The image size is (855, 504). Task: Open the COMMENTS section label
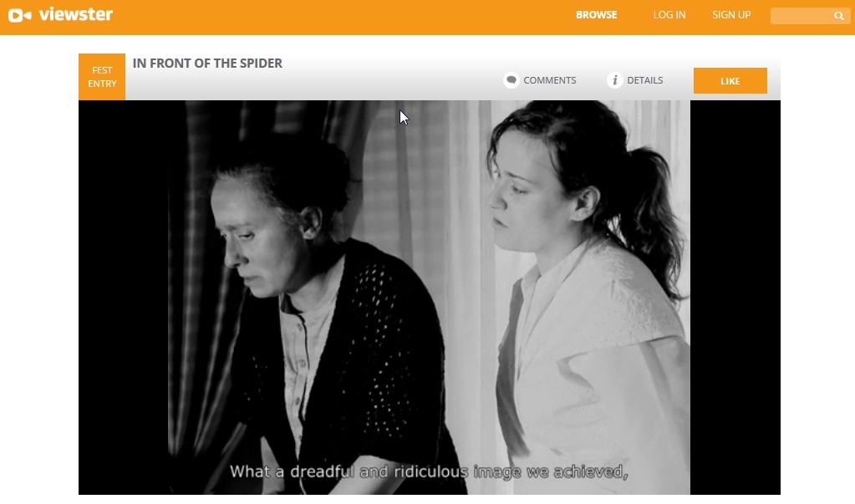550,80
